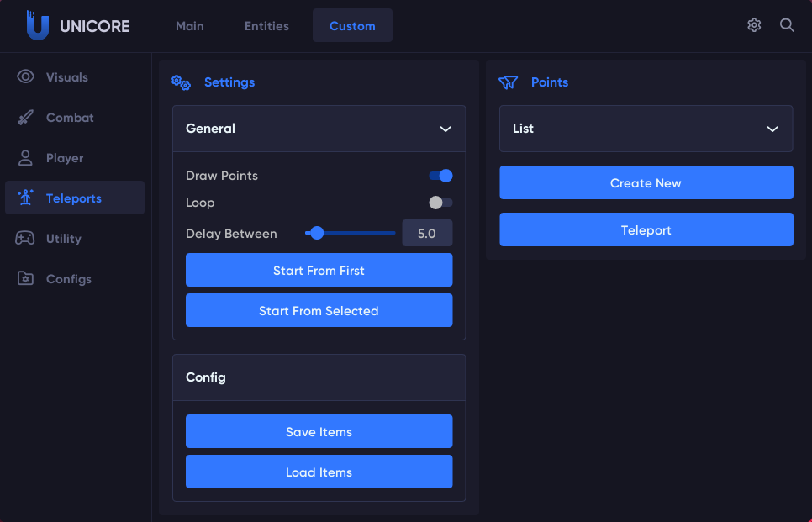Switch to the Entities tab
The width and height of the screenshot is (812, 522).
click(266, 26)
